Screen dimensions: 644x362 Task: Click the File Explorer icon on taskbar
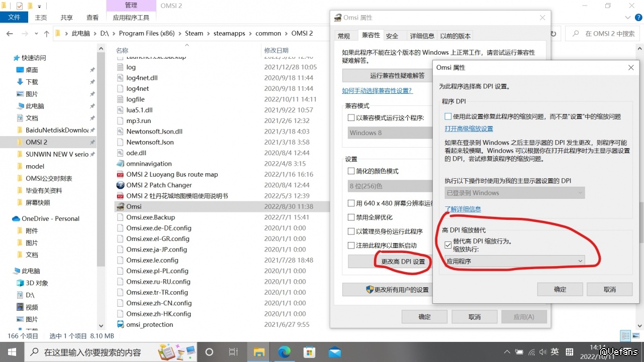coord(258,352)
